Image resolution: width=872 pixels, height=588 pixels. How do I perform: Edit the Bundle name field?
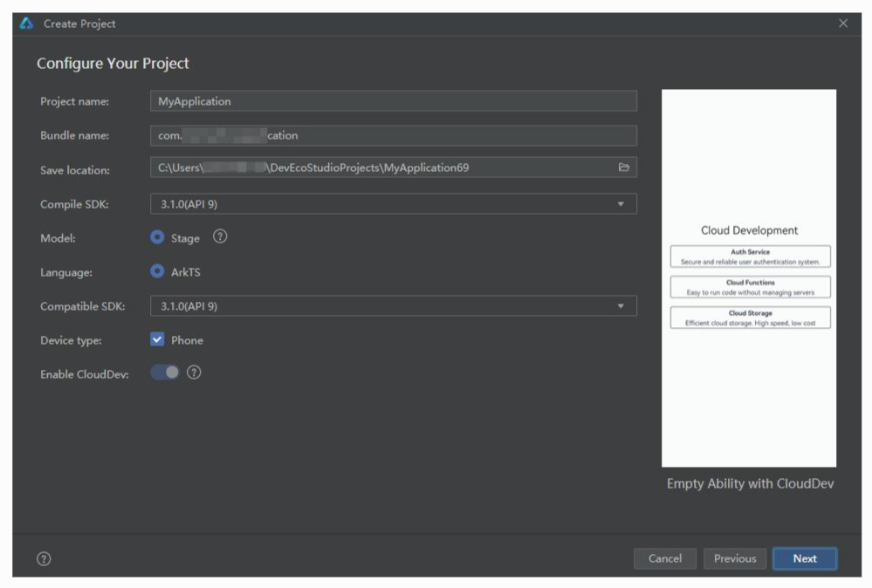[393, 135]
